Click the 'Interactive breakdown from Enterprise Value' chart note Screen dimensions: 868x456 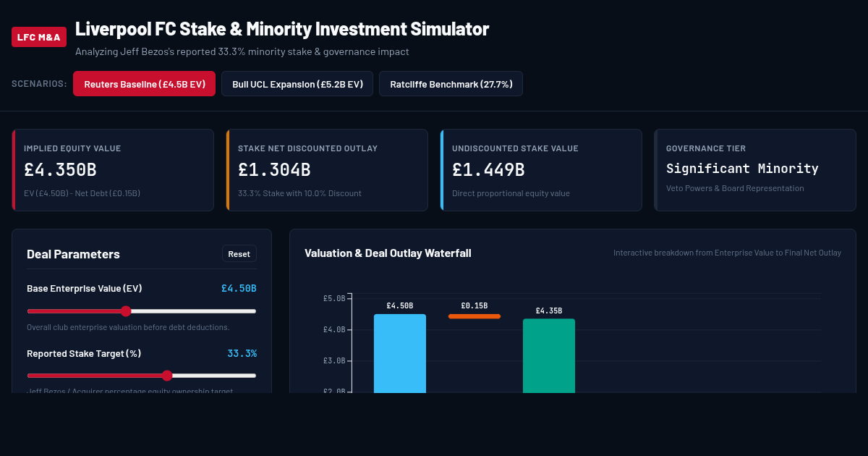(x=727, y=253)
